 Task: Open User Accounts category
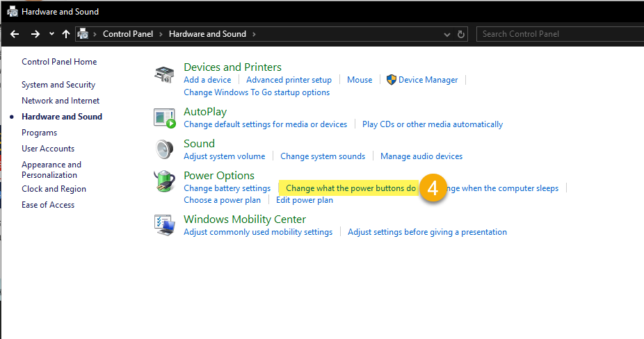(x=48, y=149)
